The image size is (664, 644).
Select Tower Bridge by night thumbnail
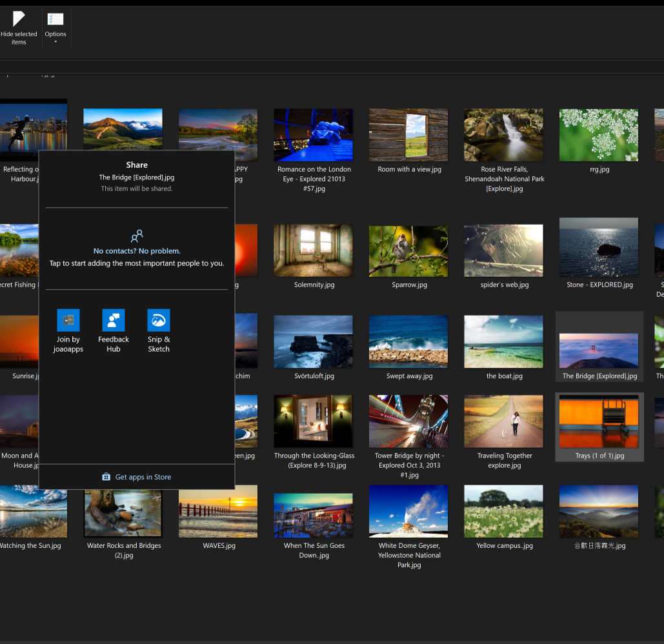[x=408, y=421]
